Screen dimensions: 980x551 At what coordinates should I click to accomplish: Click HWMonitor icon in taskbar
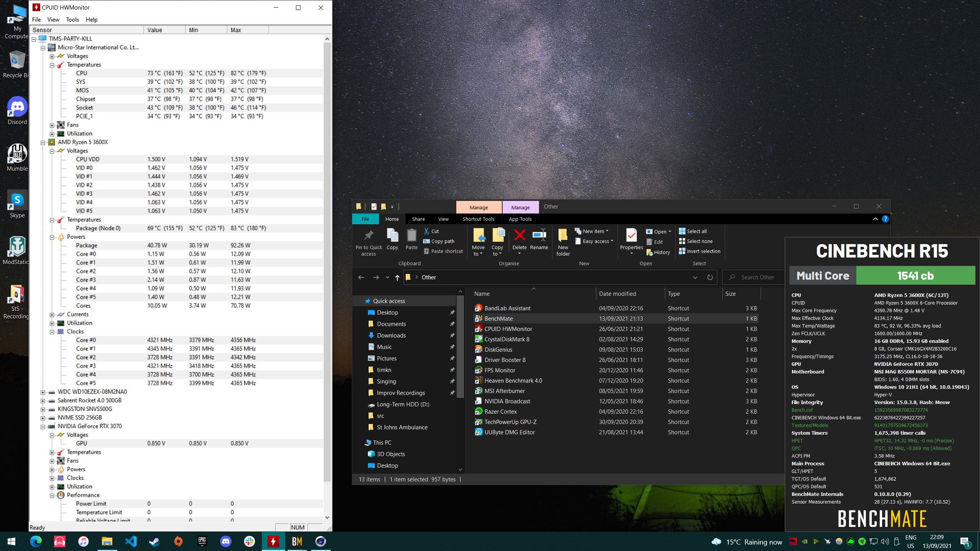coord(273,541)
